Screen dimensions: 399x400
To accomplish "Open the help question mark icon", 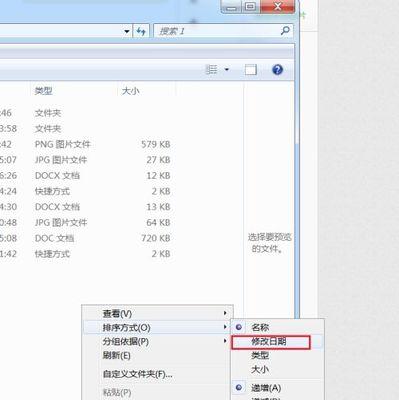I will click(277, 70).
